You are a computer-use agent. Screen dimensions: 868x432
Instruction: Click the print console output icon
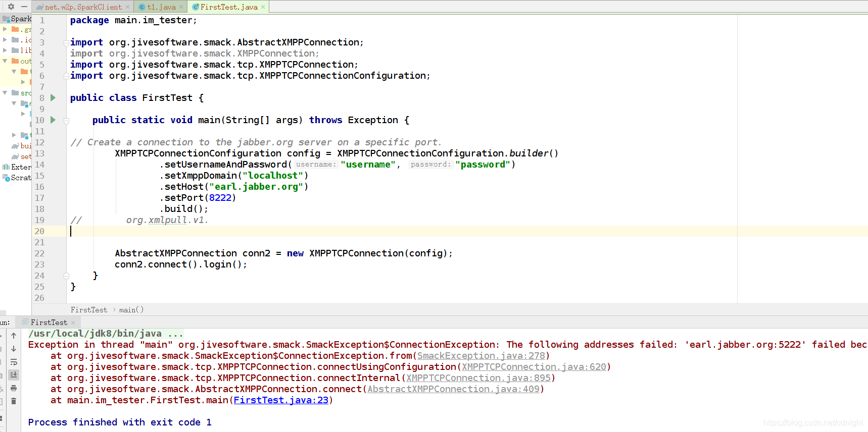pyautogui.click(x=14, y=388)
